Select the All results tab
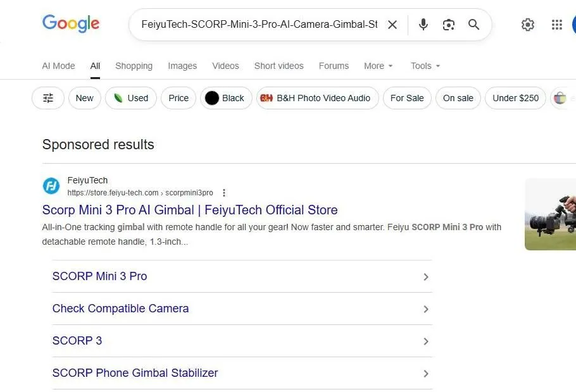The height and width of the screenshot is (392, 576). [x=95, y=66]
